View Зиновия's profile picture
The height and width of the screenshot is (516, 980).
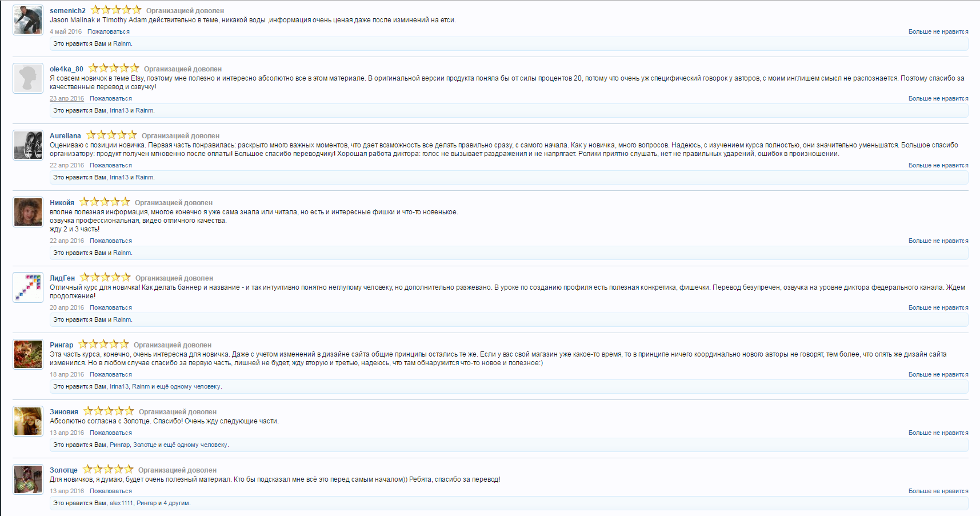[x=28, y=421]
